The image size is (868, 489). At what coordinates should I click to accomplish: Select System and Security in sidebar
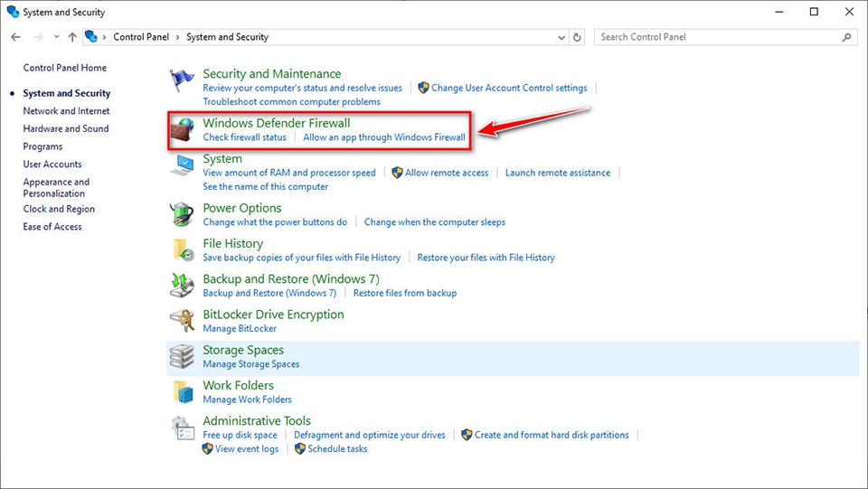pyautogui.click(x=66, y=93)
